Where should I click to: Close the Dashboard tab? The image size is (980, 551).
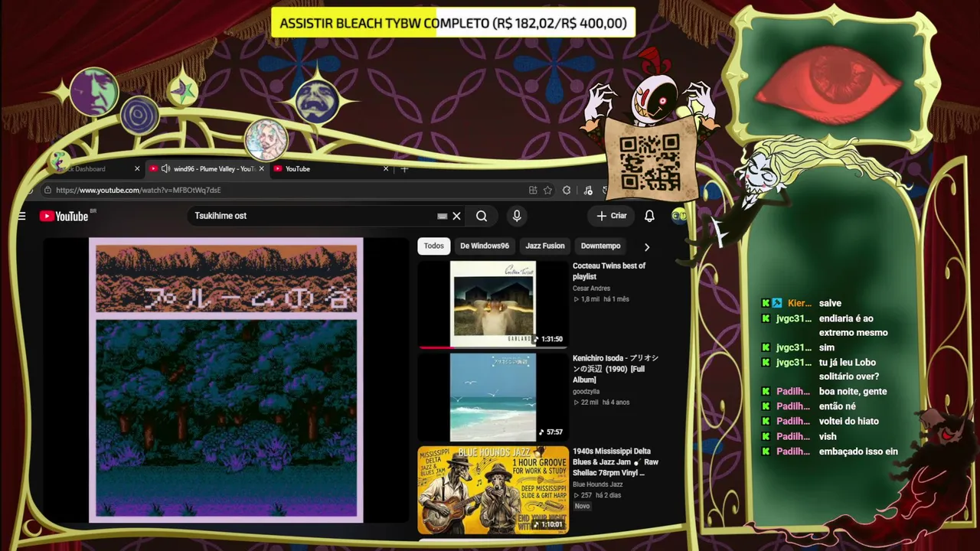point(137,168)
